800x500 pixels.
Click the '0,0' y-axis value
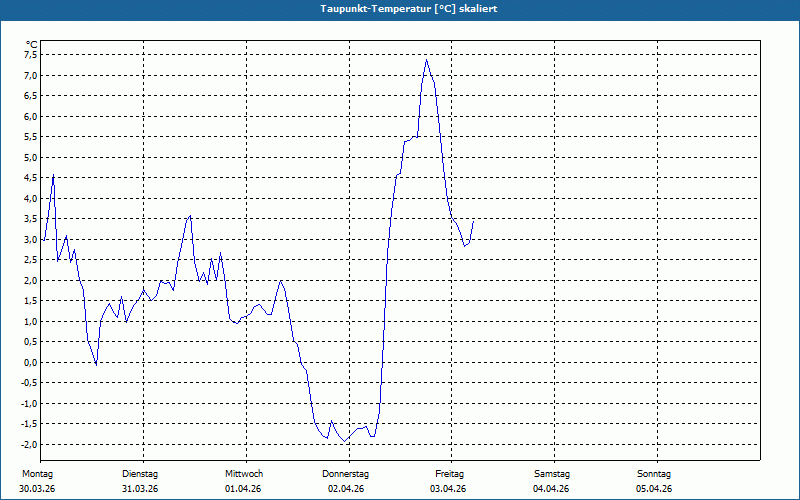[x=31, y=362]
